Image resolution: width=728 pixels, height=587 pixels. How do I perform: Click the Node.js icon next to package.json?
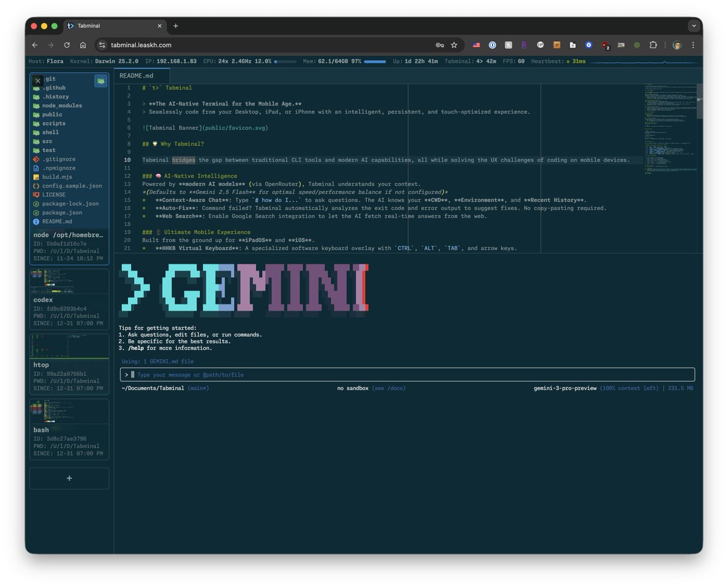click(36, 212)
